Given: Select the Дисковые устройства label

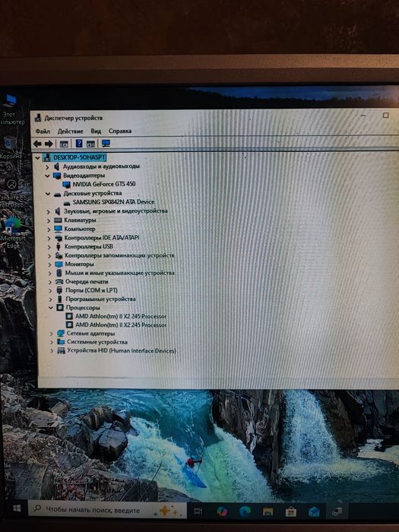Looking at the screenshot, I should (93, 193).
